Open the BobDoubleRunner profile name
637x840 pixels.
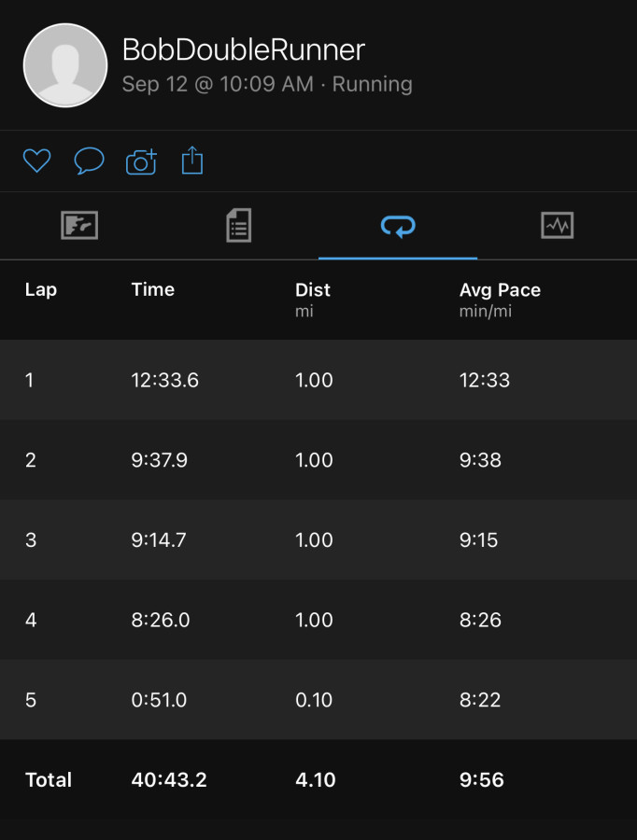click(x=244, y=49)
